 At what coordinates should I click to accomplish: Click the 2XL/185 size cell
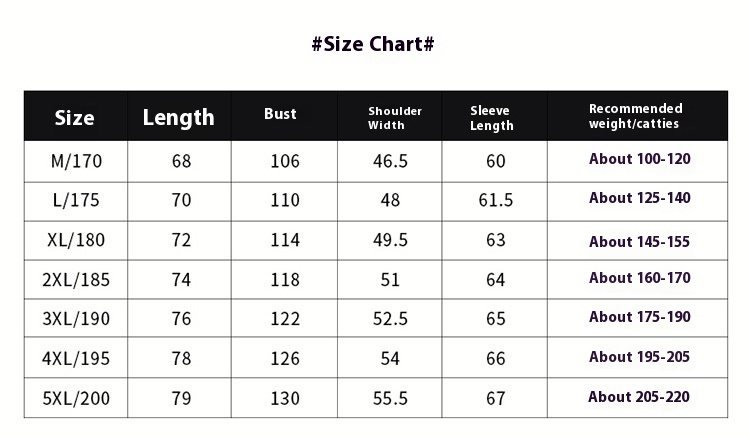coord(76,280)
